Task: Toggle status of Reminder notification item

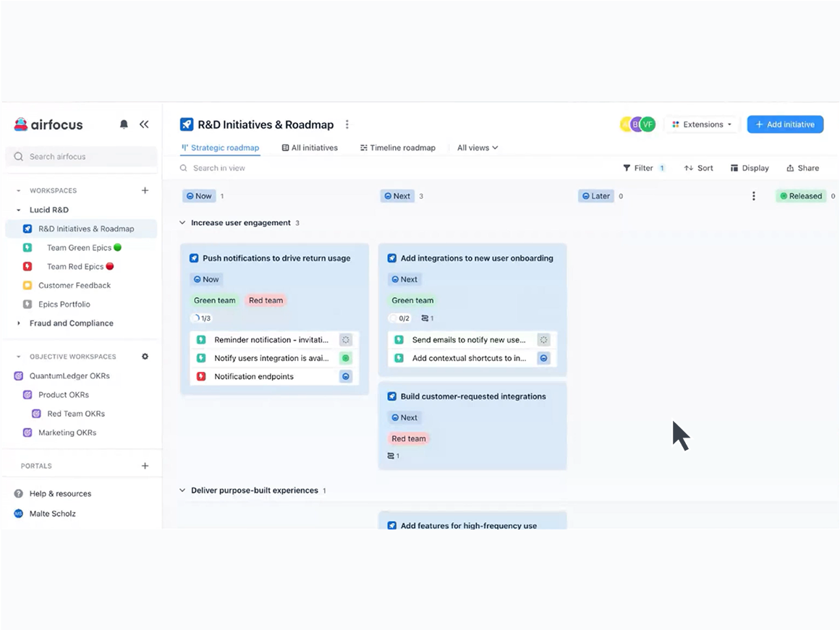Action: (x=346, y=340)
